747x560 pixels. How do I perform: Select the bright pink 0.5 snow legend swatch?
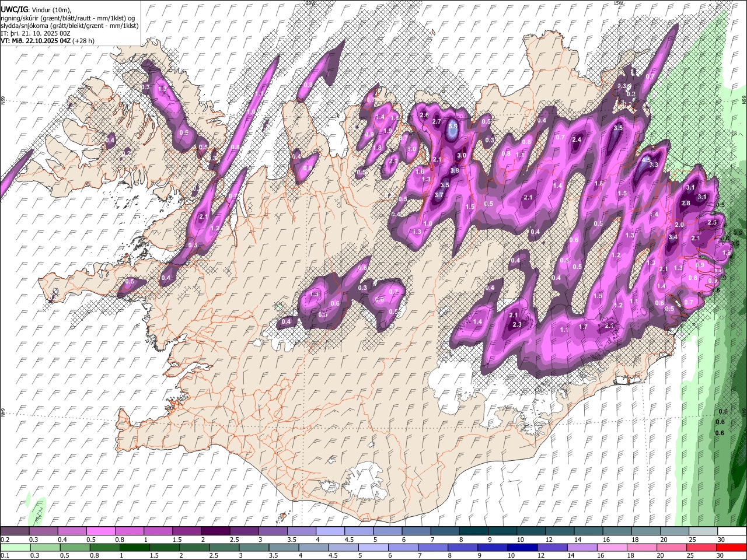click(x=100, y=531)
